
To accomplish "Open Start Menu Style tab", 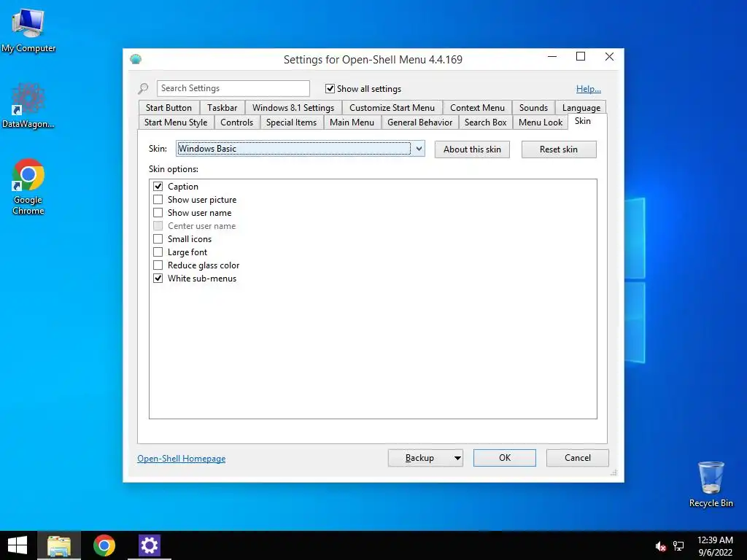I will coord(176,122).
